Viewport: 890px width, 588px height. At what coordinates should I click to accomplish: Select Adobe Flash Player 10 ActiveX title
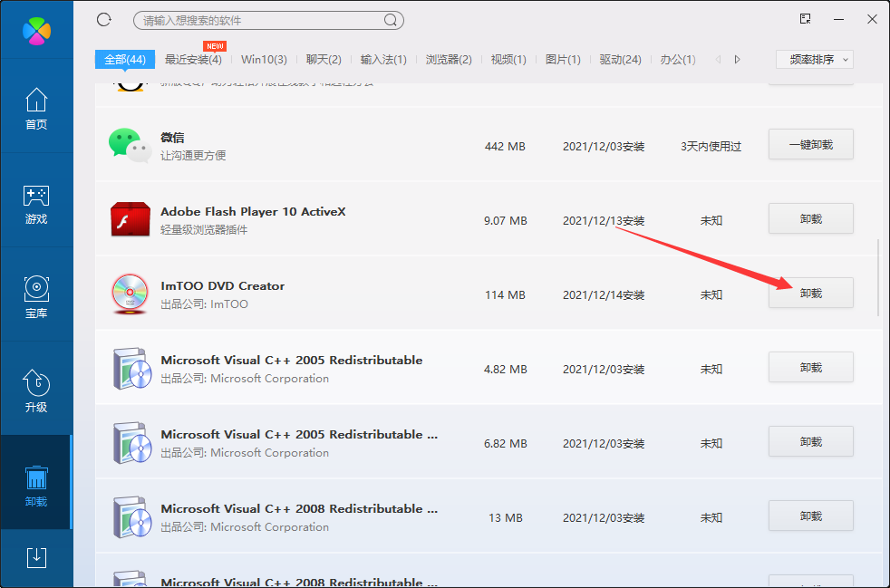point(253,212)
